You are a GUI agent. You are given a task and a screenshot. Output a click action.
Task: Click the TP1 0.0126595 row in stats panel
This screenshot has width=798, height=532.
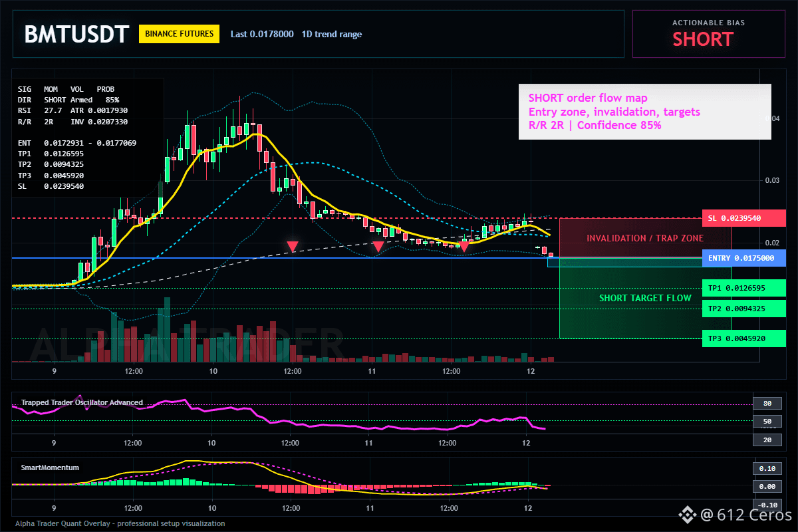click(x=51, y=154)
